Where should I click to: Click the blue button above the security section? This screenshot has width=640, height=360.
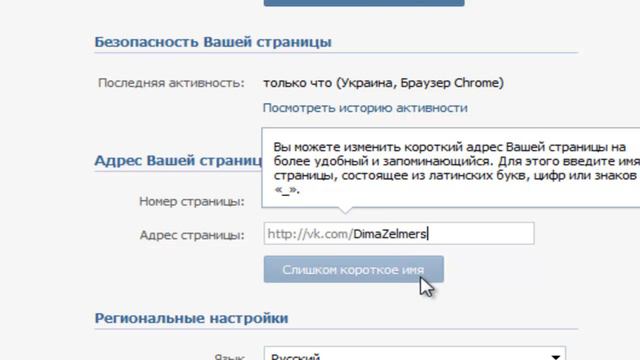click(x=364, y=3)
